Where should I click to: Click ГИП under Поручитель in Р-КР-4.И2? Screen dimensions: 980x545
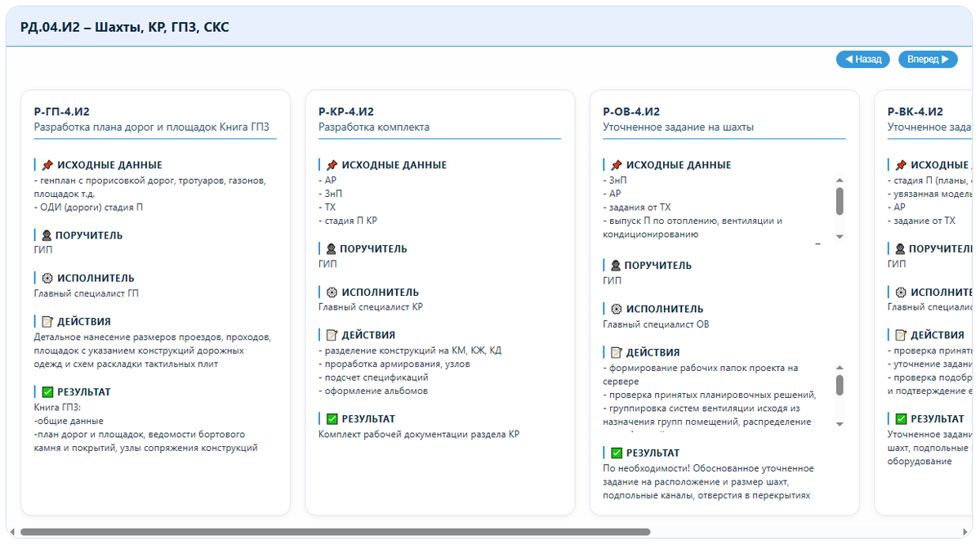(327, 264)
